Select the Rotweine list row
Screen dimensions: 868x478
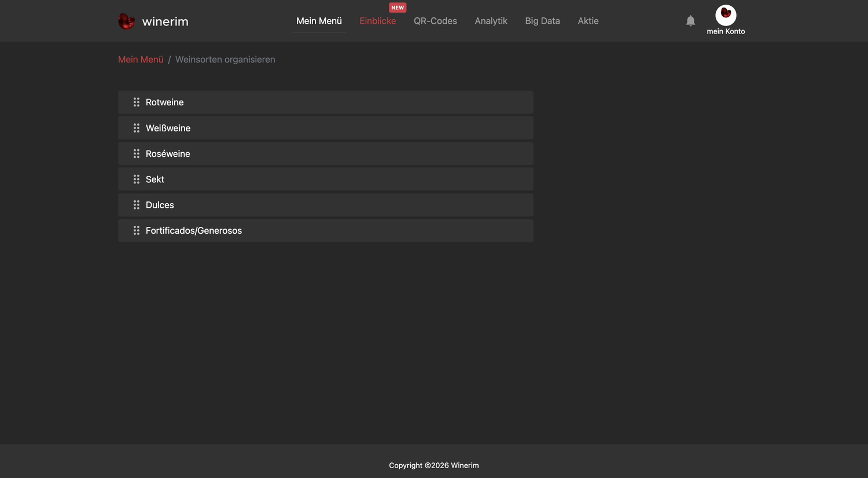(326, 102)
